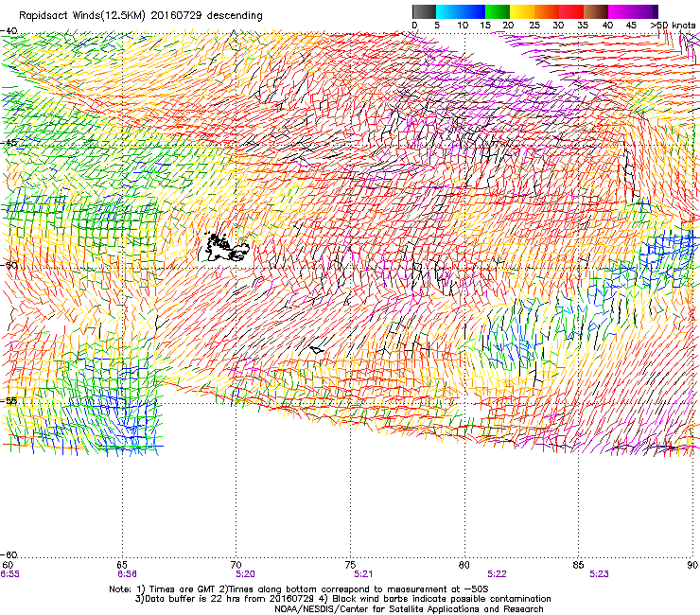Click the legend label '25'
This screenshot has width=700, height=615.
(x=534, y=26)
